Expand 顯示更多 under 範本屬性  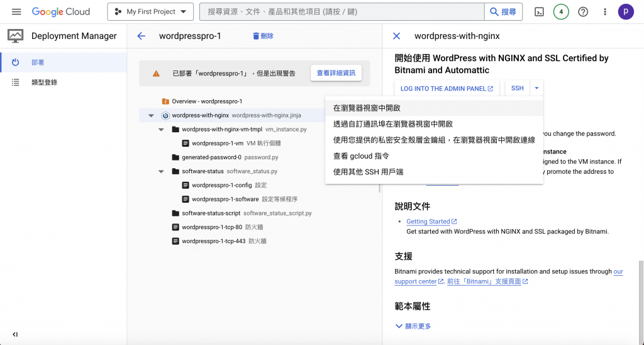pos(413,326)
